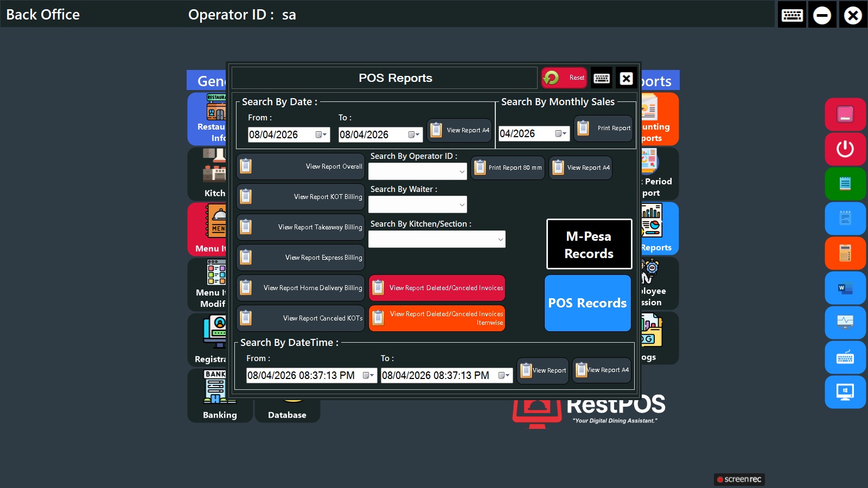Image resolution: width=868 pixels, height=488 pixels.
Task: Open the green notepad sidebar icon
Action: [845, 184]
